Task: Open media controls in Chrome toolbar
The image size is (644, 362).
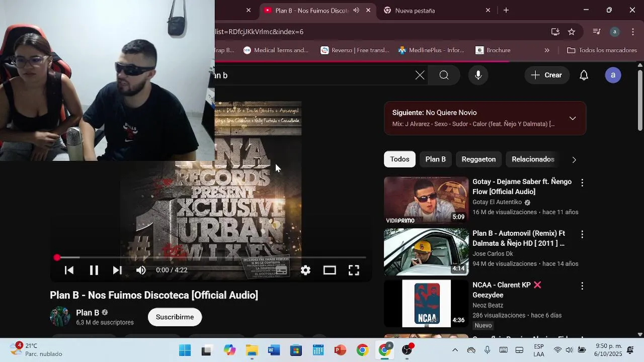Action: click(597, 32)
